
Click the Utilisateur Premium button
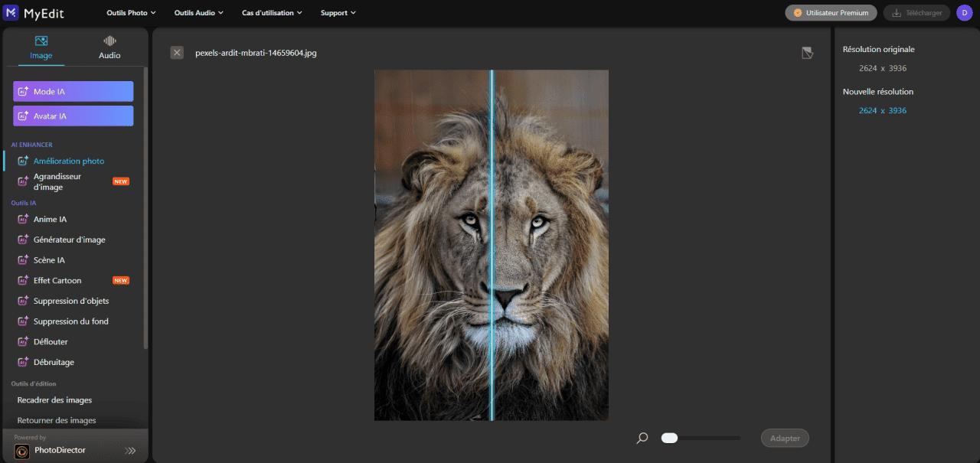tap(831, 13)
